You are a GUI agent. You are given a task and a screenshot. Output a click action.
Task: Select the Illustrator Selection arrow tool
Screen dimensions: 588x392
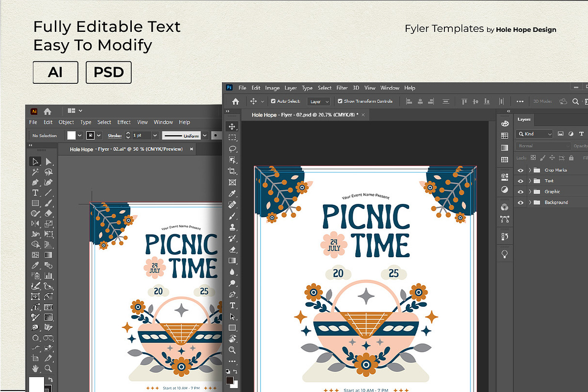tap(35, 162)
